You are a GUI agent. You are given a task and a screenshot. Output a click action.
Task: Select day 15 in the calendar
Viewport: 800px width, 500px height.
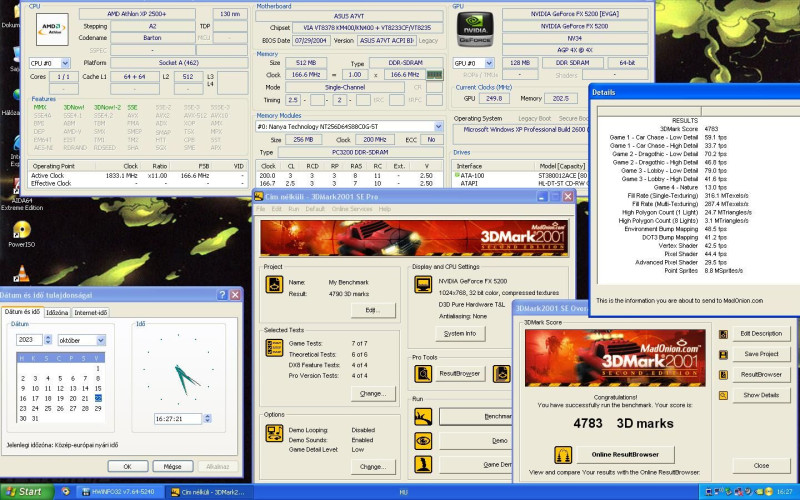(98, 388)
